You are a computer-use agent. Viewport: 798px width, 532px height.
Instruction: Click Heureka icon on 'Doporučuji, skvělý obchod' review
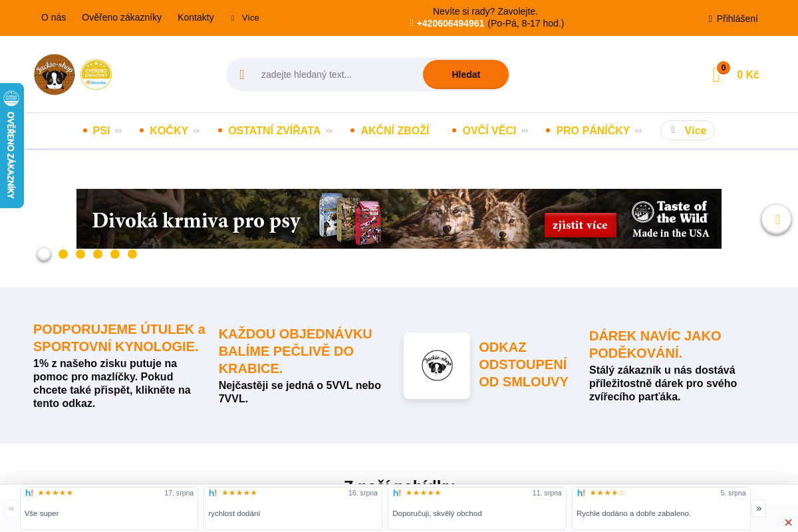click(397, 493)
